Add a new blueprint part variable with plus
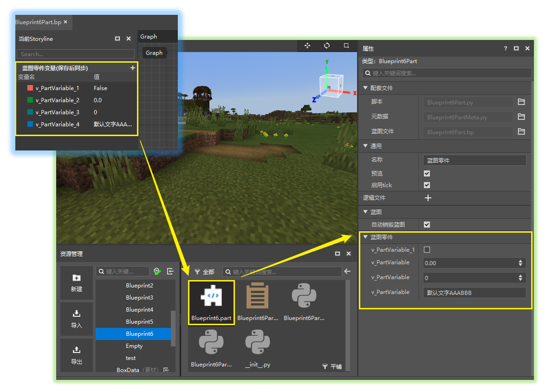546x392 pixels. [133, 68]
